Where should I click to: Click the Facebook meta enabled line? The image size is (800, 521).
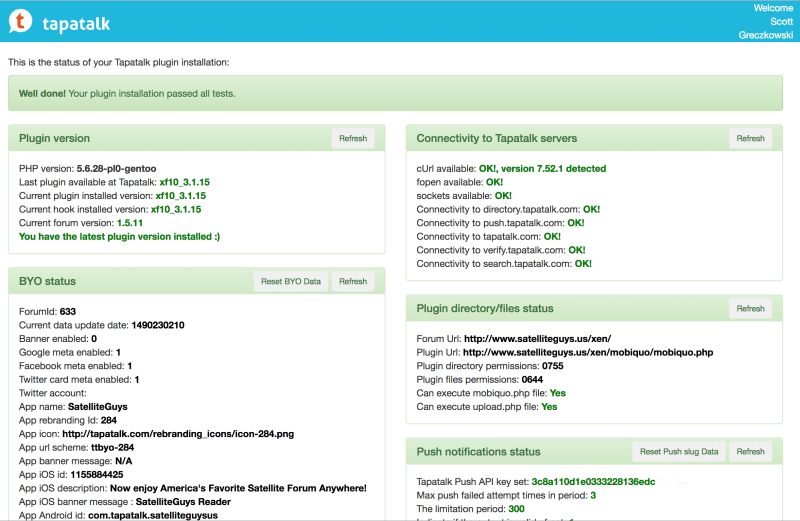[76, 366]
